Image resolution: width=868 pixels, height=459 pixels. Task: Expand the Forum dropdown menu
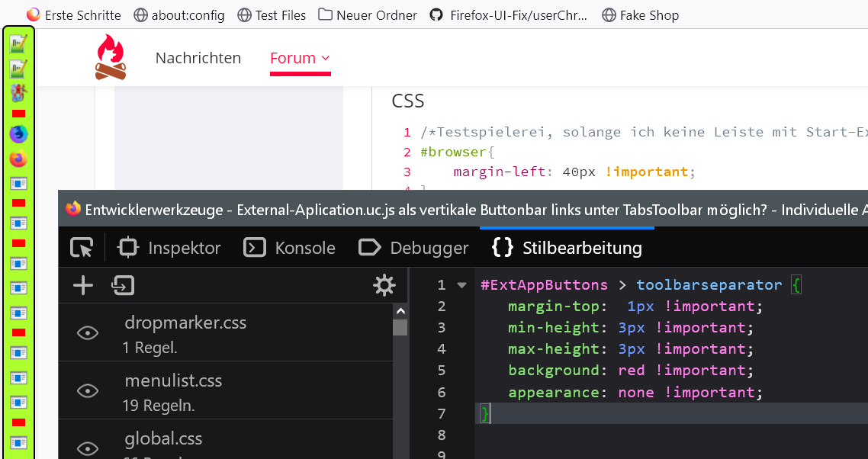coord(300,58)
